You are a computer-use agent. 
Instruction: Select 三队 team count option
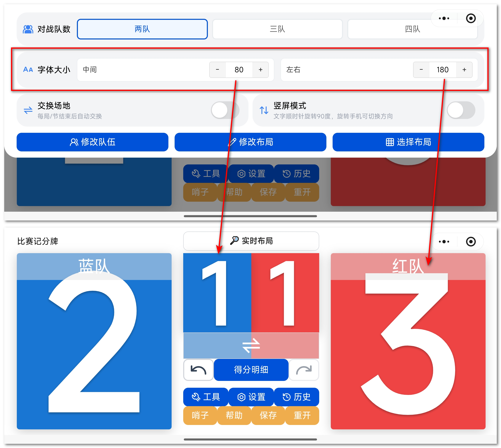[x=277, y=29]
